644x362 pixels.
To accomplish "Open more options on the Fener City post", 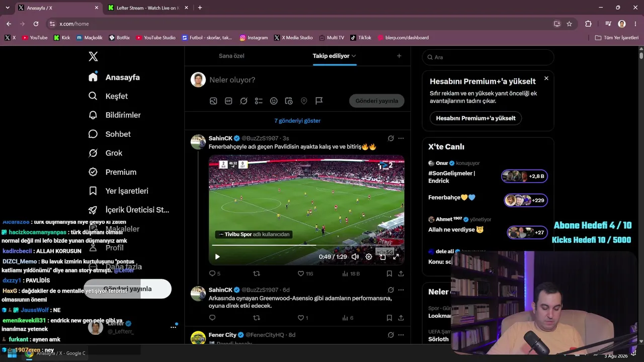I will [x=401, y=335].
